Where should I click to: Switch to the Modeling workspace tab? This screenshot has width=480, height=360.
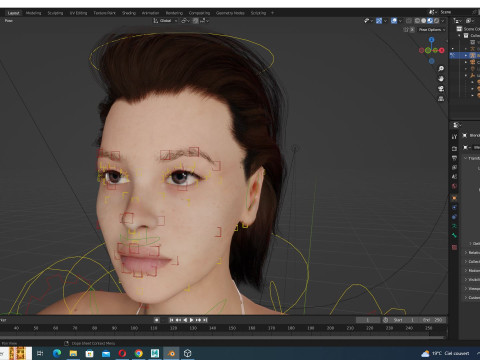click(x=33, y=13)
